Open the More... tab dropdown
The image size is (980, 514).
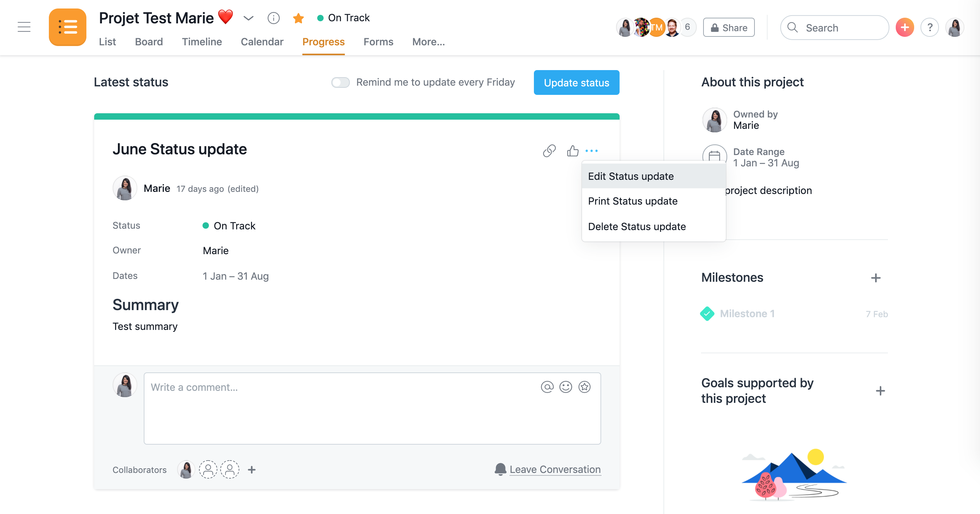tap(428, 41)
